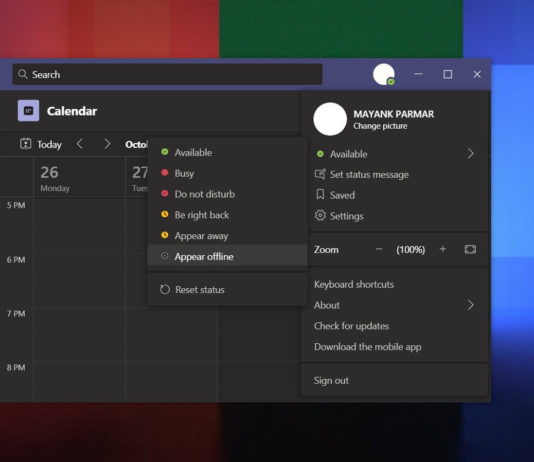This screenshot has width=534, height=462.
Task: Open Set status message
Action: [x=395, y=175]
